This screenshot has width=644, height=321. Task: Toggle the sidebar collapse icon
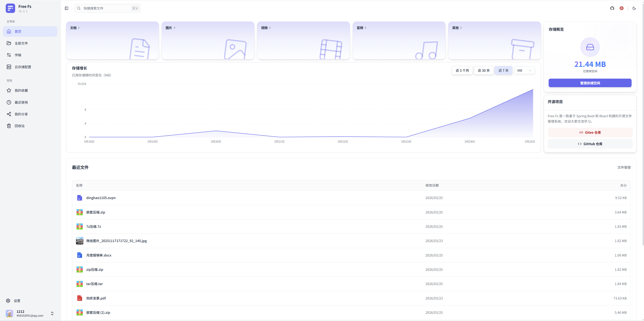(66, 8)
